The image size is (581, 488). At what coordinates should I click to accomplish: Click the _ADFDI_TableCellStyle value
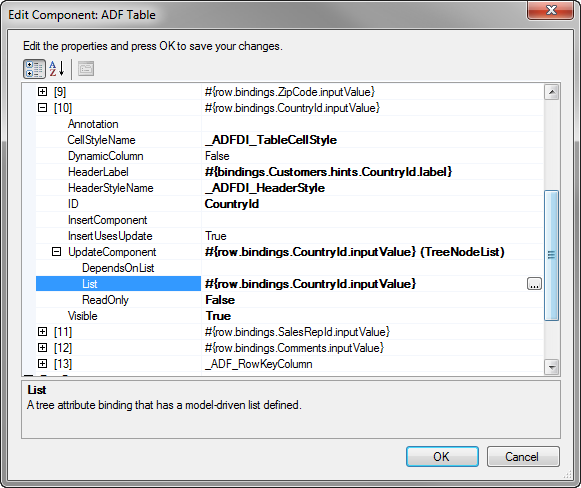(x=271, y=140)
